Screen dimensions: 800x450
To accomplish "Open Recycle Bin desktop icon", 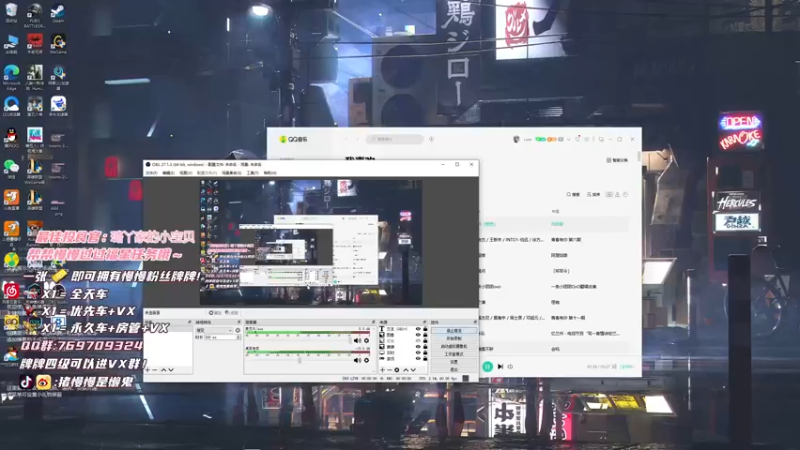I will coord(11,12).
